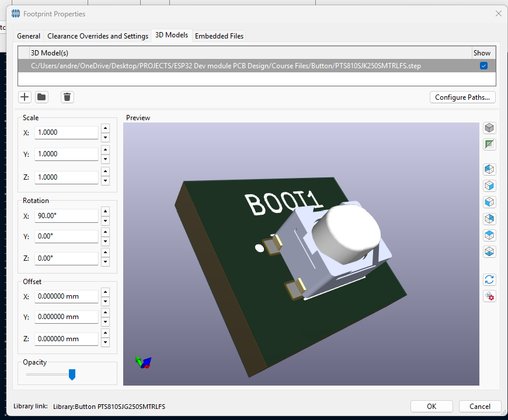This screenshot has width=508, height=420.
Task: Open the Clearance Overrides and Settings tab
Action: tap(98, 36)
